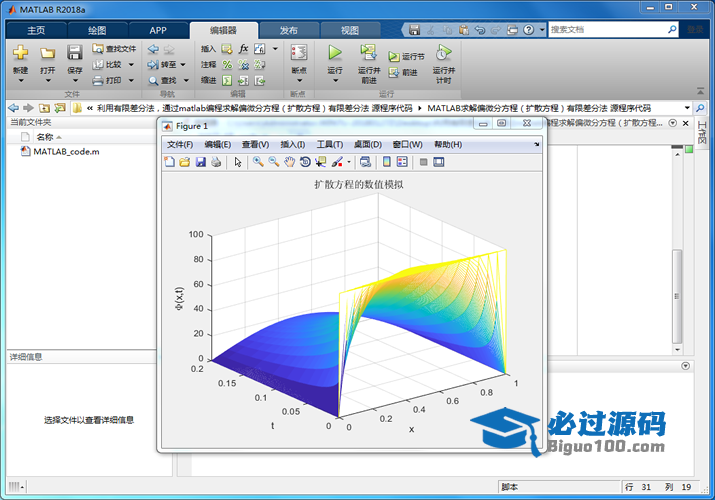The height and width of the screenshot is (500, 715).
Task: Toggle the Edit Plot arrow tool
Action: tap(238, 162)
